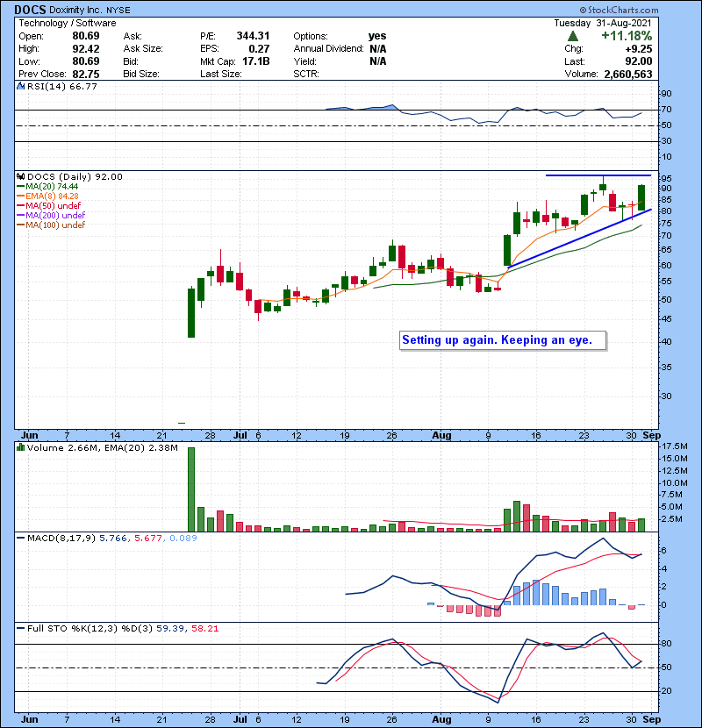Click the 'Setting up again. Keeping an eye.' annotation
The width and height of the screenshot is (702, 728).
click(503, 340)
